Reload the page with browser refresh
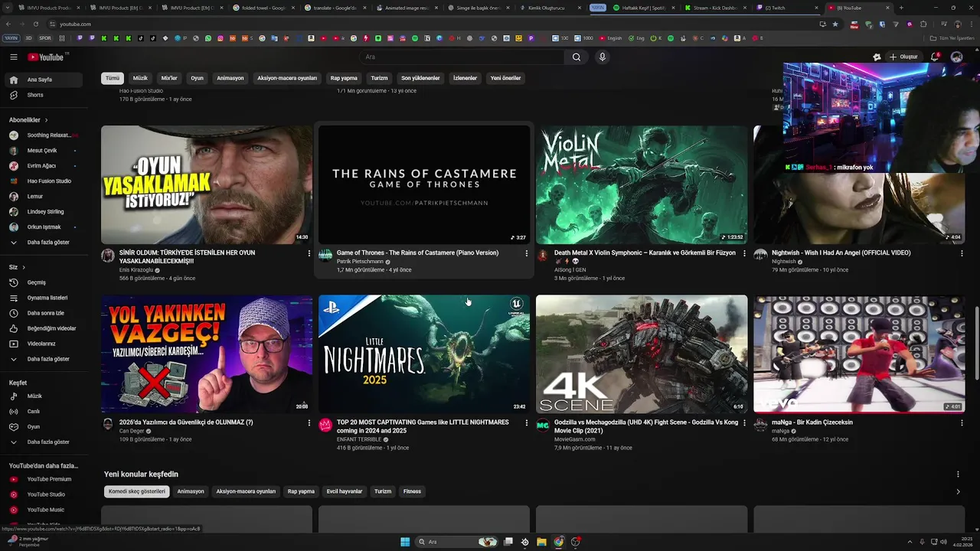Image resolution: width=980 pixels, height=551 pixels. 35,24
